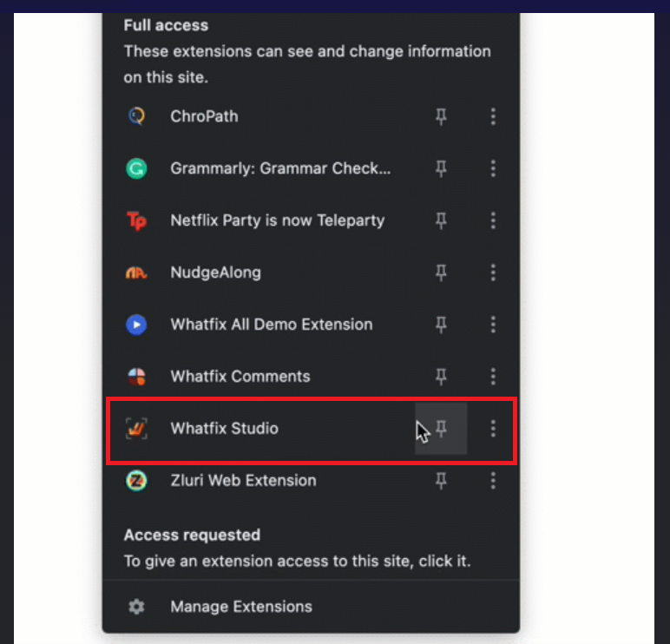Open more options for Grammarly extension

click(x=493, y=168)
